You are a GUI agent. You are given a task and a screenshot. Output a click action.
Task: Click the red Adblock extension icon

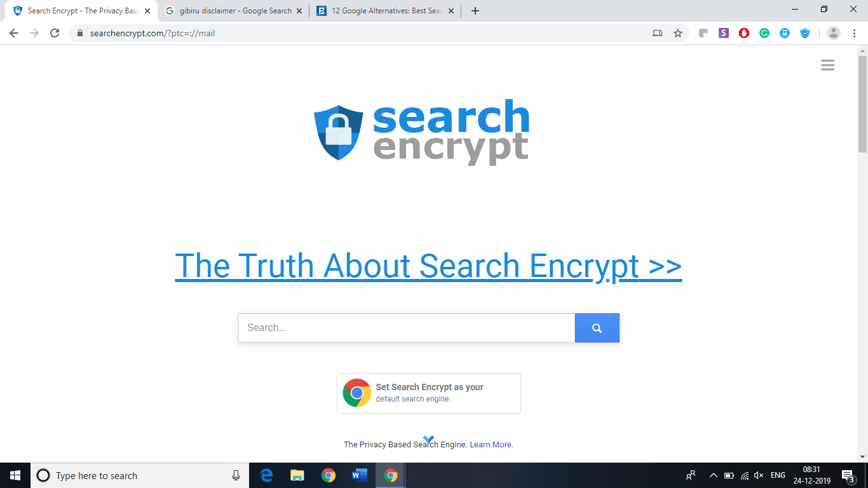(x=744, y=33)
